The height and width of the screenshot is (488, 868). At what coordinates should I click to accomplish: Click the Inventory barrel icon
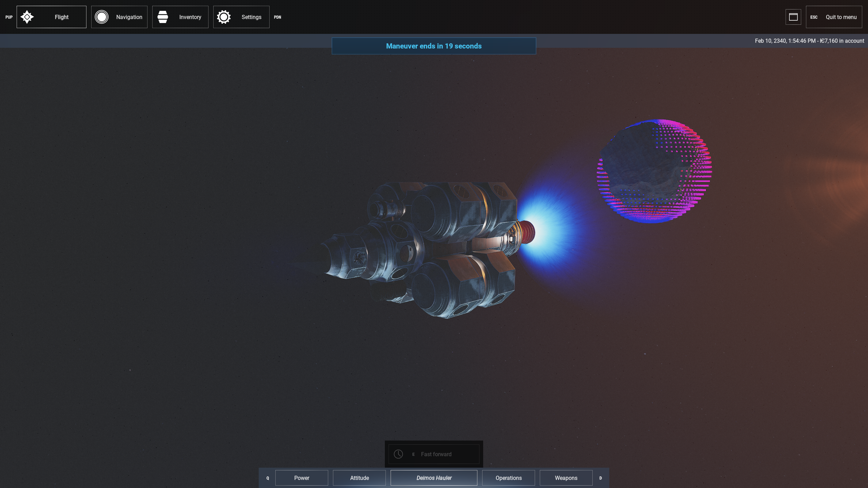tap(163, 17)
